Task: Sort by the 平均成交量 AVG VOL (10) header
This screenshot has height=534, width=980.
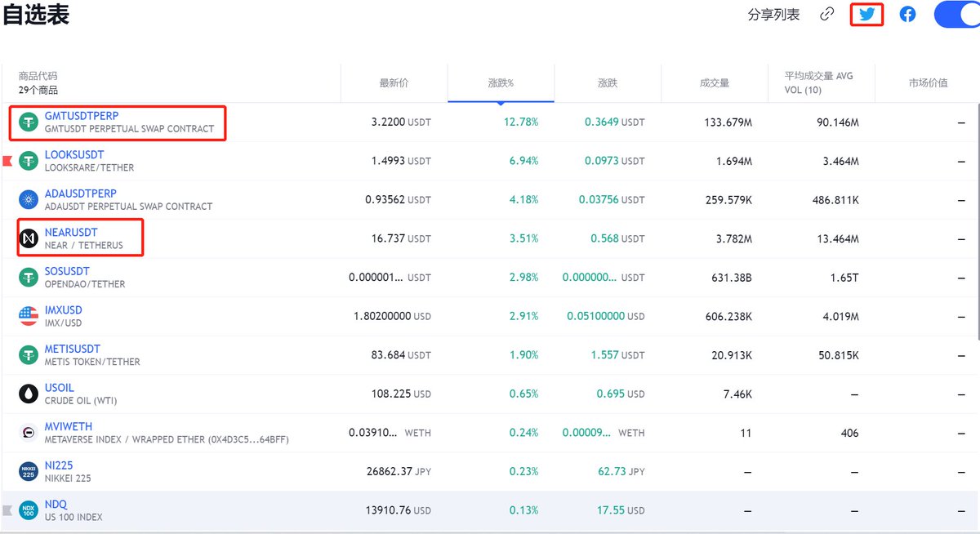Action: (819, 82)
